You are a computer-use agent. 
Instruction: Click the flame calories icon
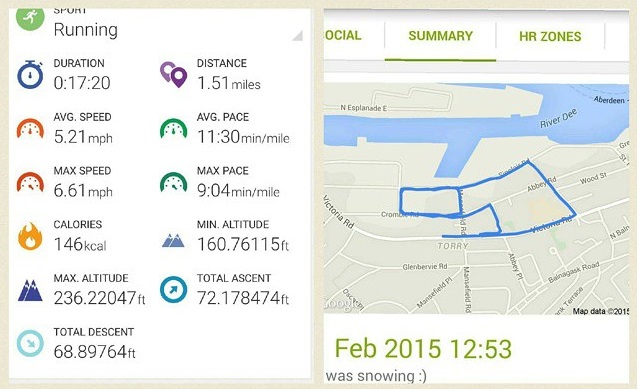pyautogui.click(x=30, y=236)
